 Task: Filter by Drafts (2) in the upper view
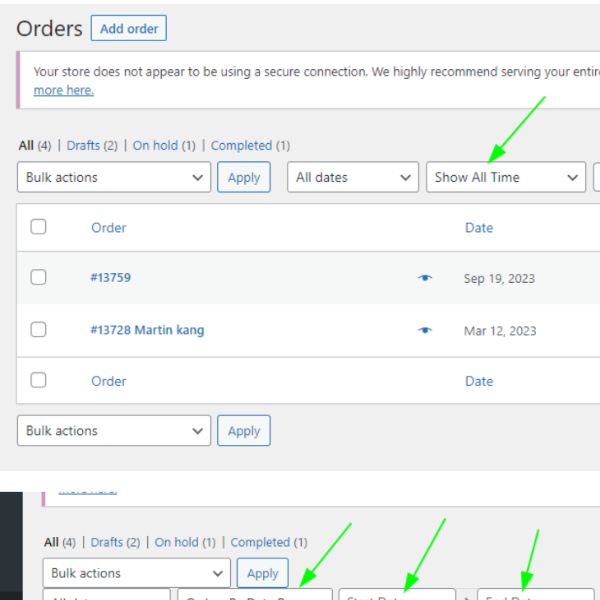tap(92, 146)
